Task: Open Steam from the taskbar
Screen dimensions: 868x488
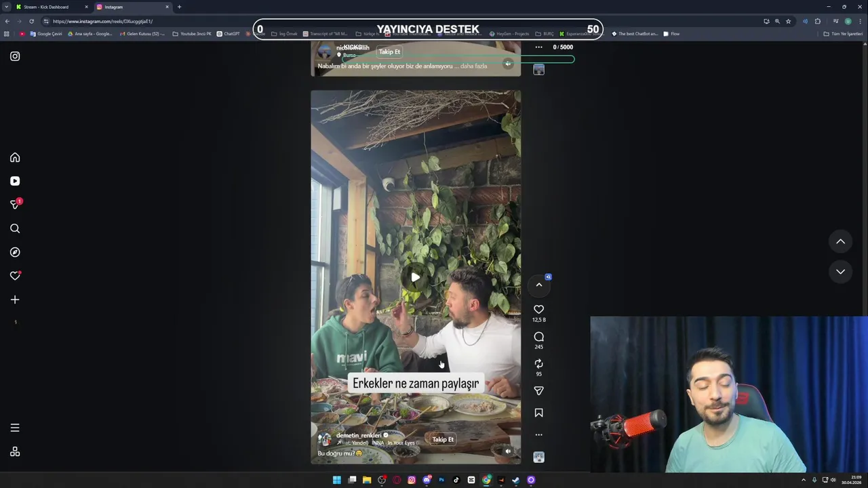Action: coord(516,480)
